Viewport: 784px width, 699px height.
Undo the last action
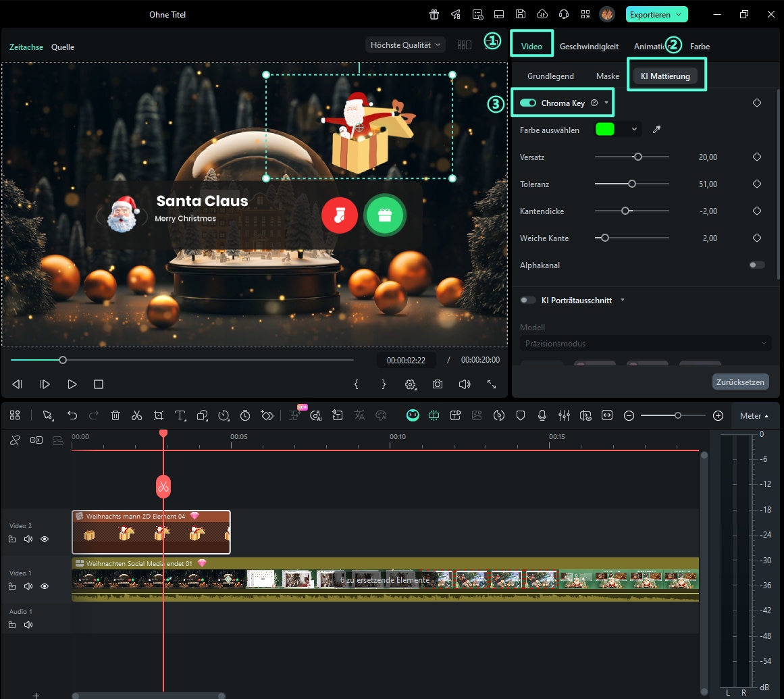[x=72, y=415]
